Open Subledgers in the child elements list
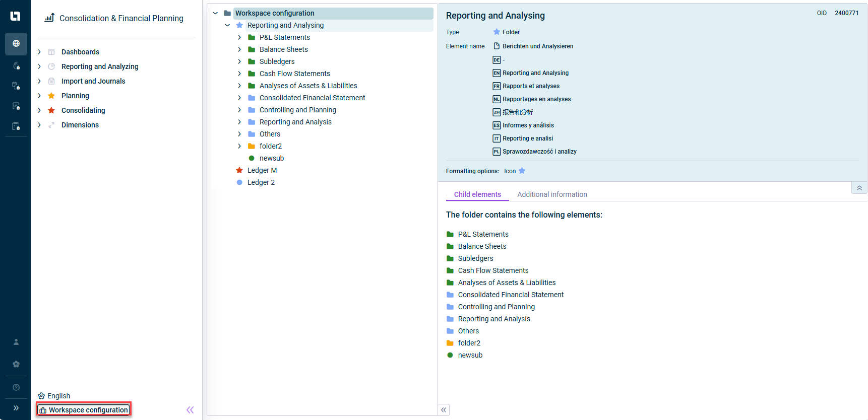Image resolution: width=868 pixels, height=420 pixels. [475, 258]
